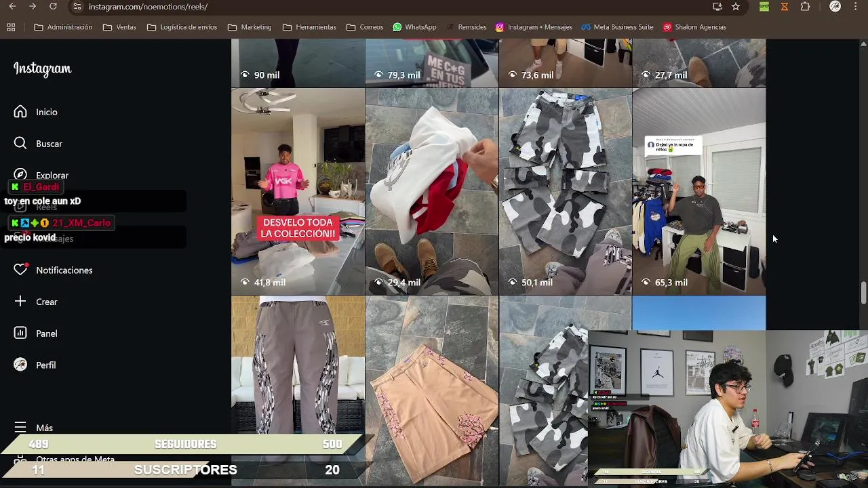Click the page vertical scrollbar thumb
Image resolution: width=868 pixels, height=488 pixels.
[x=863, y=293]
